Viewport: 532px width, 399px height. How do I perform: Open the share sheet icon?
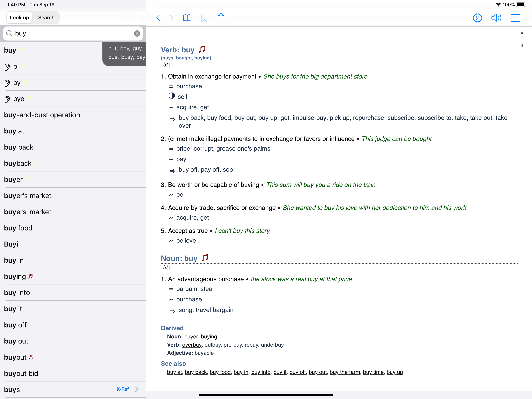(x=221, y=17)
